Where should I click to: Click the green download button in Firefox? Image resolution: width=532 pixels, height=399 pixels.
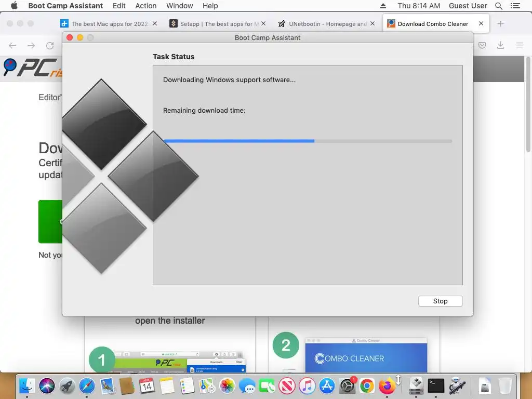pos(50,221)
